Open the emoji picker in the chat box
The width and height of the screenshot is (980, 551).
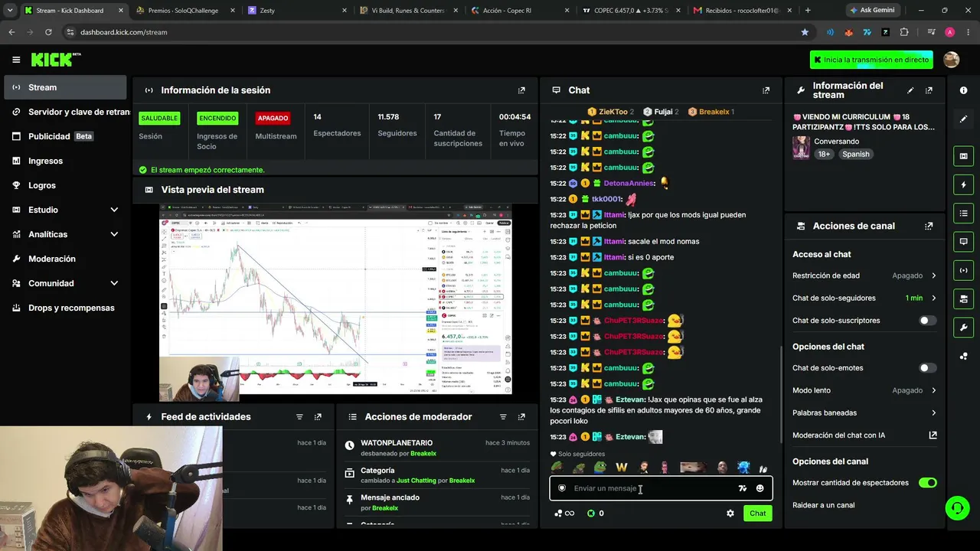click(x=759, y=488)
